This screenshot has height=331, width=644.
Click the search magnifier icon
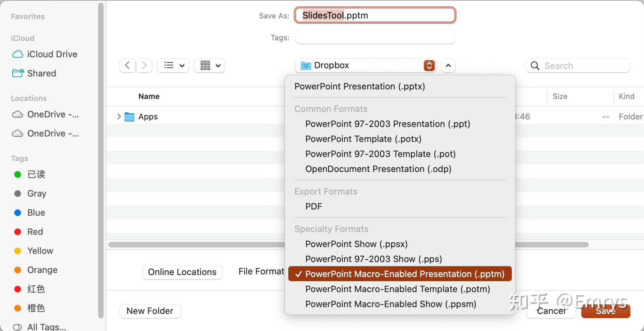[535, 66]
